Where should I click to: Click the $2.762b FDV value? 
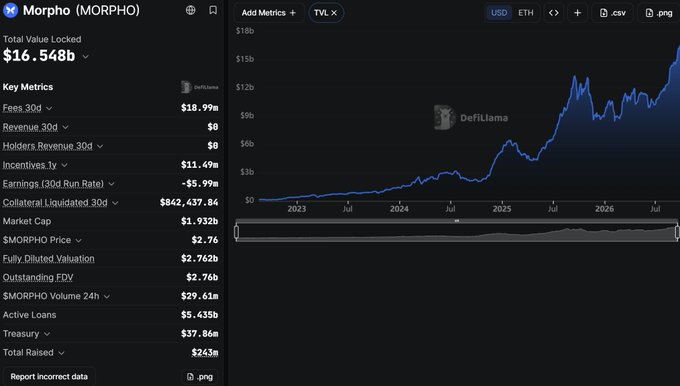(x=199, y=258)
